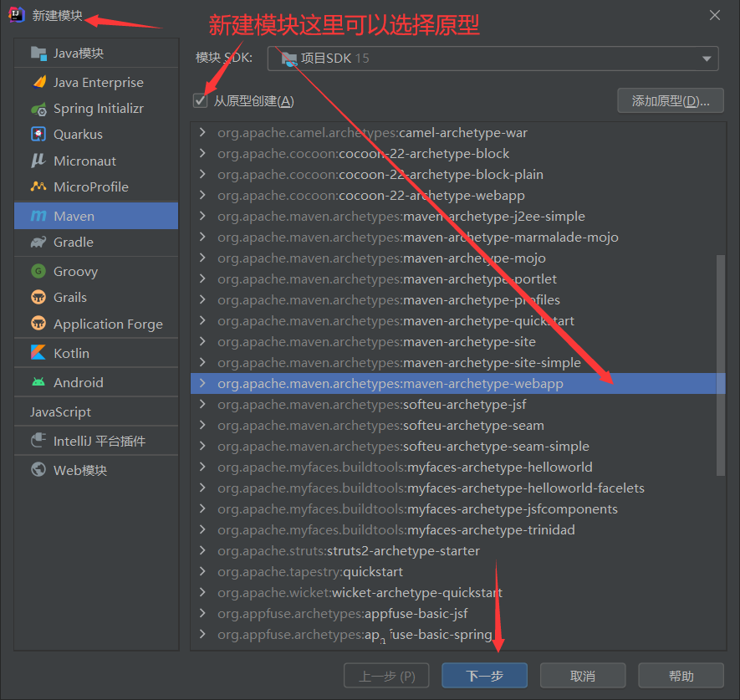Select maven-archetype-portlet row

tap(457, 278)
